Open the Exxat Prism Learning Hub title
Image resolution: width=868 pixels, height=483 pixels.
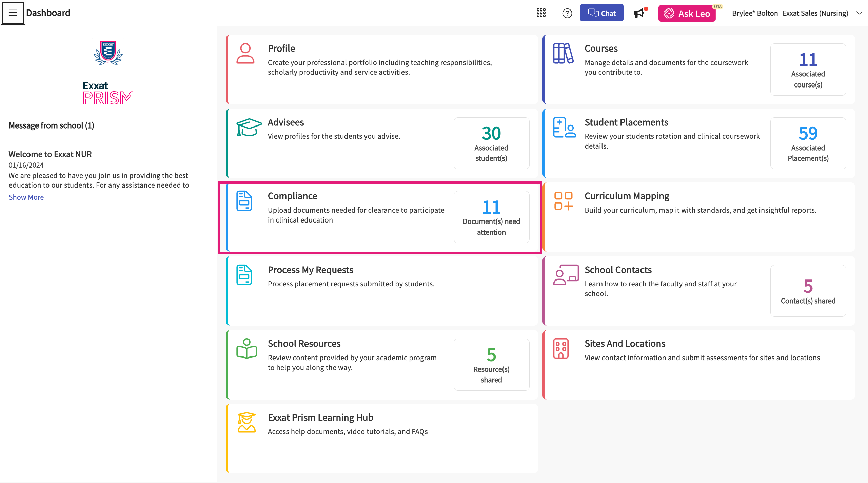320,418
